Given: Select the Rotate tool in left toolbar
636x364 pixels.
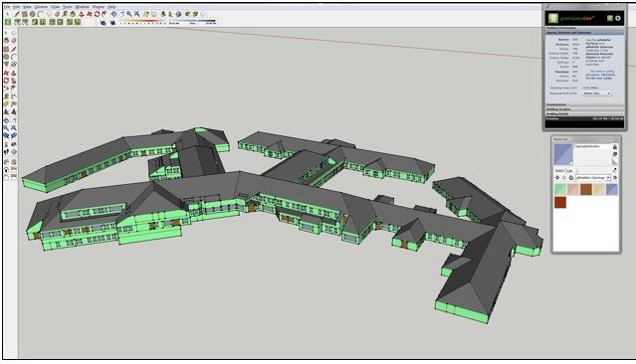Looking at the screenshot, I should click(x=6, y=80).
